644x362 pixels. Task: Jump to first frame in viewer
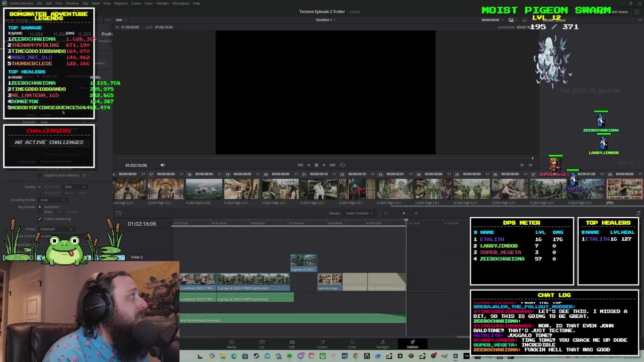tap(300, 165)
